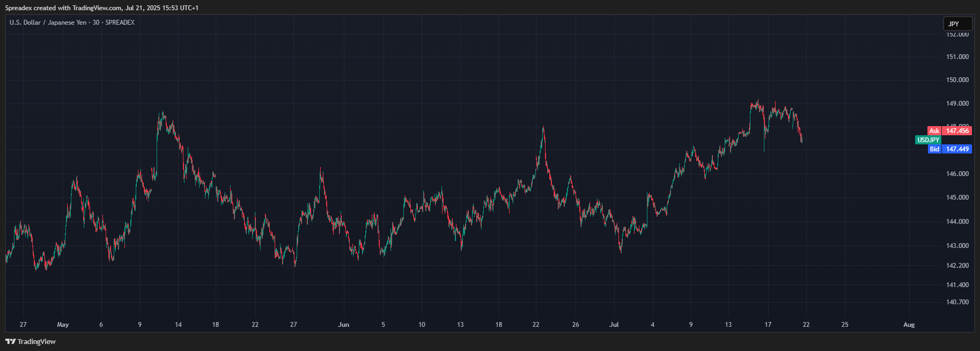Click the USDJPY symbol tag
This screenshot has height=351, width=980.
tap(928, 140)
